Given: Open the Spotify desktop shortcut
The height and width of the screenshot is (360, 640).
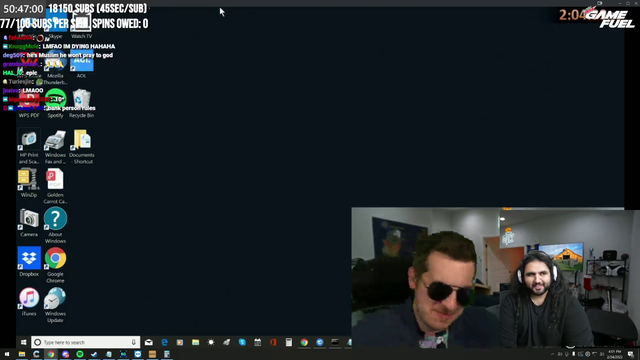Looking at the screenshot, I should 55,104.
